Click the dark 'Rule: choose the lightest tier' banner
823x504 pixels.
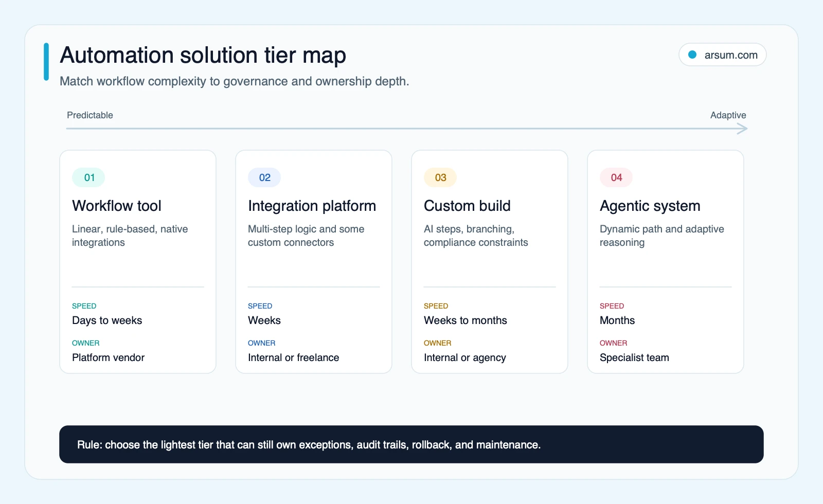[411, 444]
